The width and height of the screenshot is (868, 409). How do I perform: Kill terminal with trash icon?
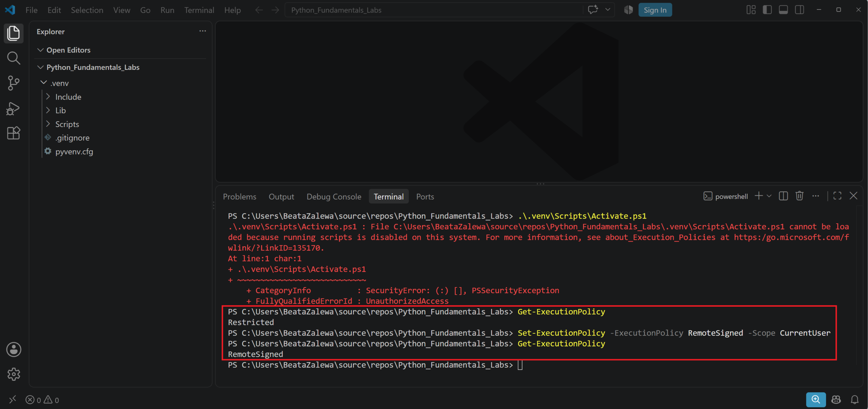pos(800,196)
